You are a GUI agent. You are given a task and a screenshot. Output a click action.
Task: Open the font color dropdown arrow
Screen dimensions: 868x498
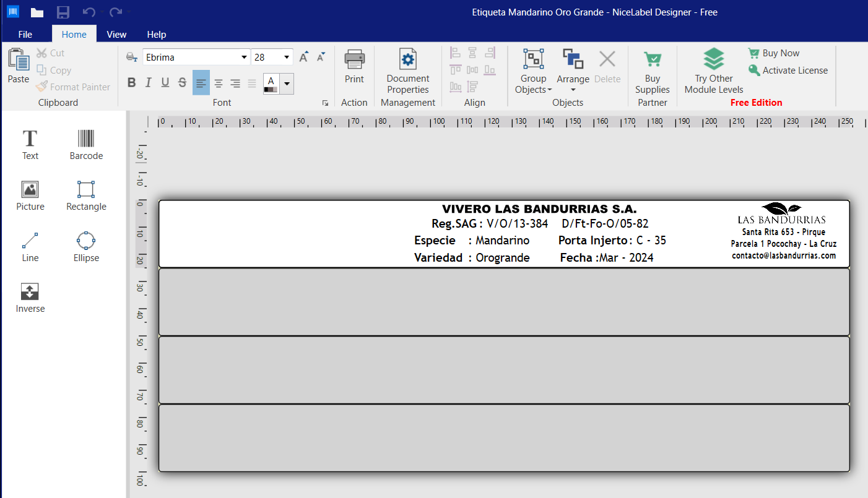287,83
